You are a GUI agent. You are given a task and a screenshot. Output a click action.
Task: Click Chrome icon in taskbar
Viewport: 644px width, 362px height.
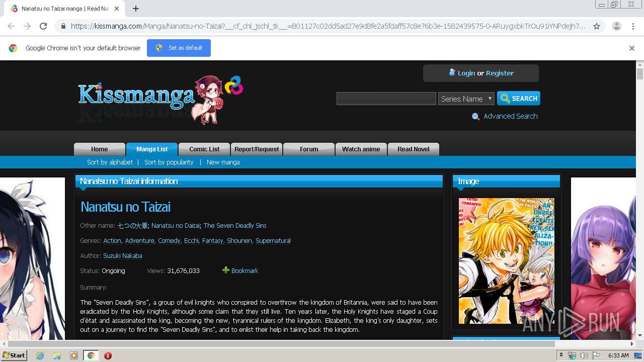coord(91,355)
